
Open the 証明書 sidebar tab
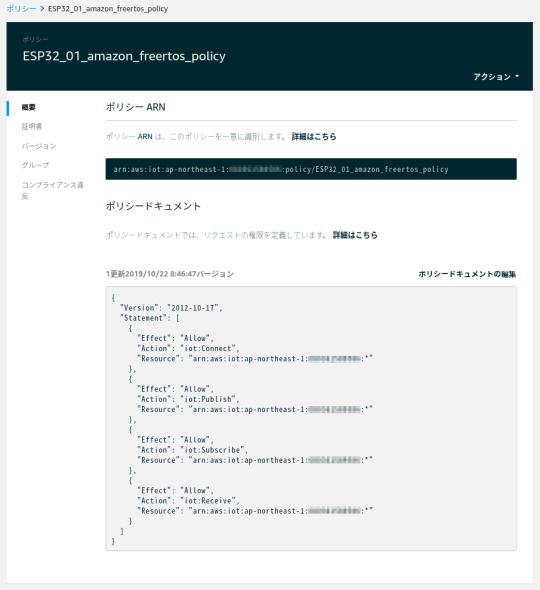click(32, 127)
